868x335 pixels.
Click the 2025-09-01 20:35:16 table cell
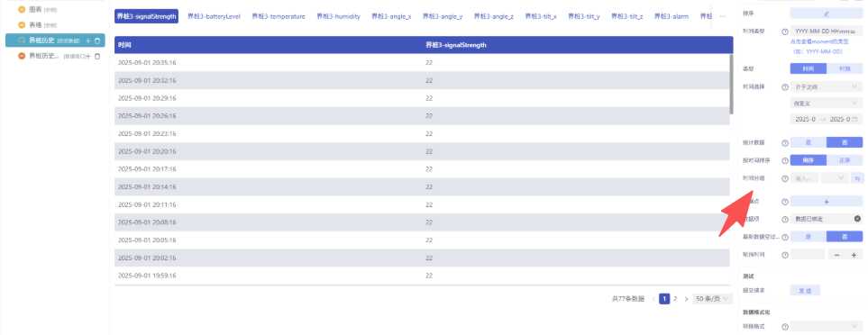(268, 62)
